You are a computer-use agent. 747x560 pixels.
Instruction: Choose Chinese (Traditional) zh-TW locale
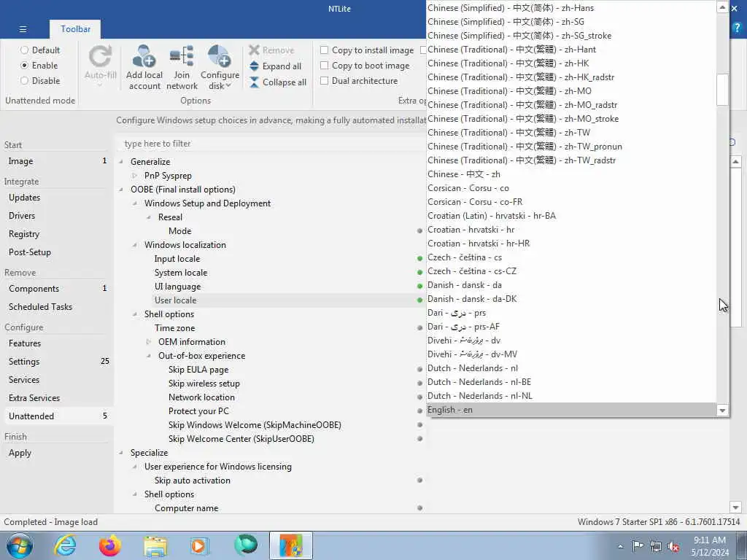tap(570, 133)
